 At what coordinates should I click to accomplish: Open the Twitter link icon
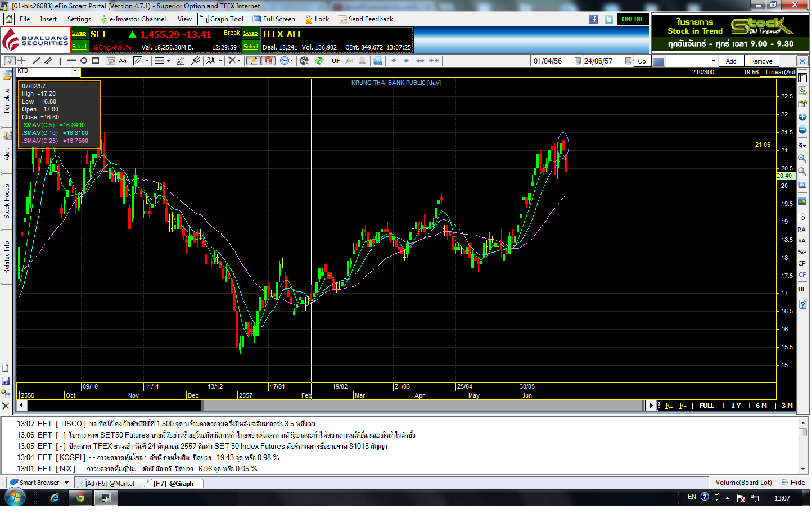click(x=610, y=19)
